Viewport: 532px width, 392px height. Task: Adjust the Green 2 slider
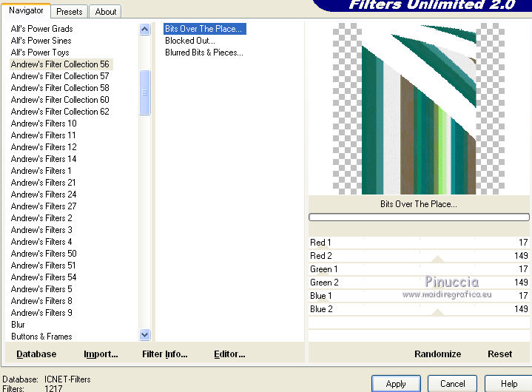(419, 283)
